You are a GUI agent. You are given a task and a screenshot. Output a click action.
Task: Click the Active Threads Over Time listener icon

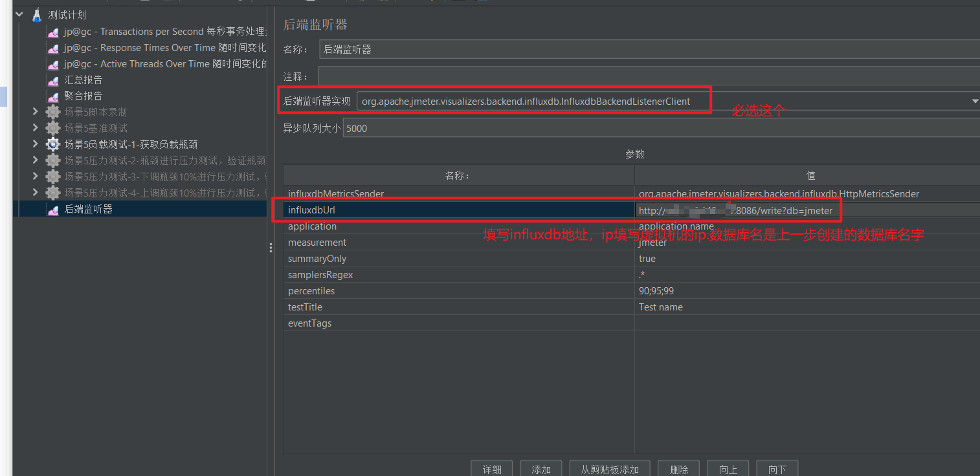pyautogui.click(x=53, y=64)
